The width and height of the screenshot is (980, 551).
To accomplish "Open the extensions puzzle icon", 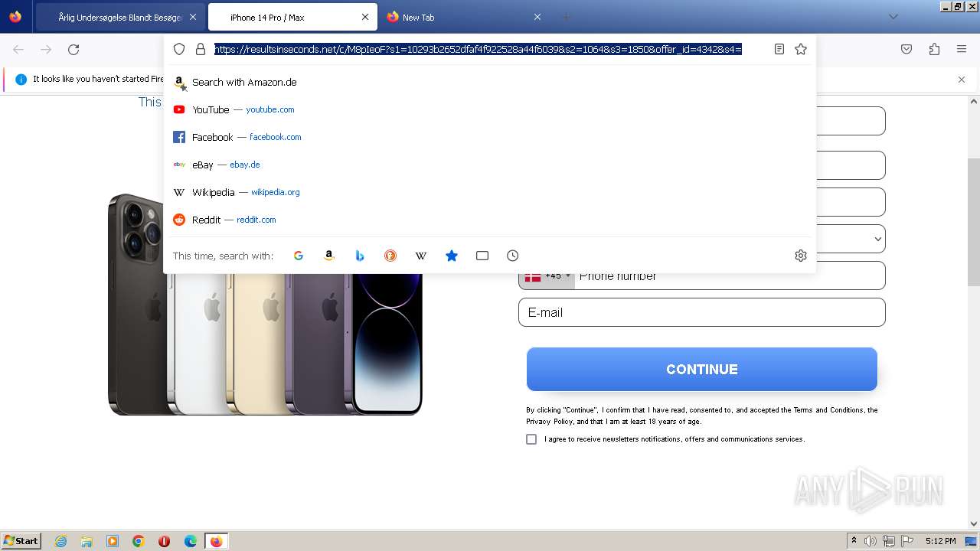I will tap(934, 49).
